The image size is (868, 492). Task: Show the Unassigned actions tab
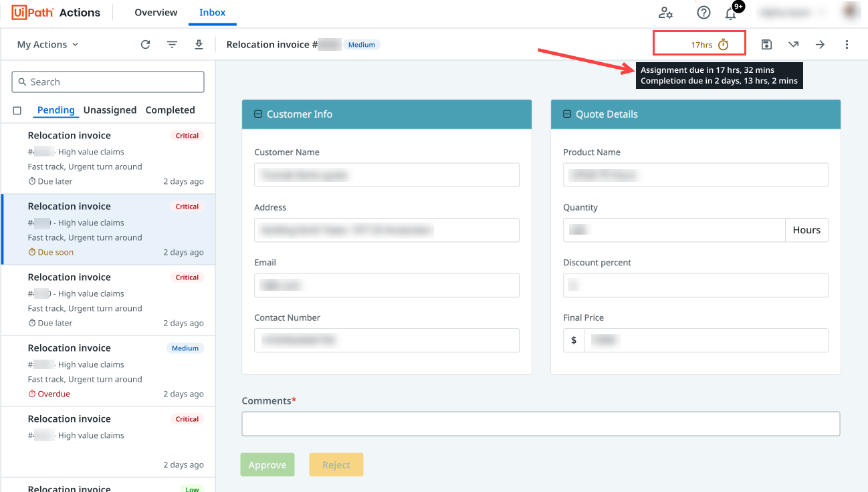click(x=110, y=110)
